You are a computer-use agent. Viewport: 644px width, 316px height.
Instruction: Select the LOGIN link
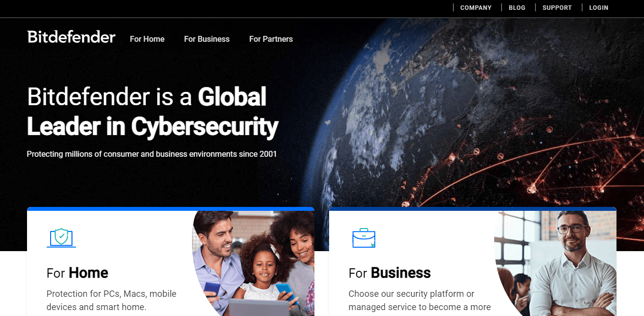pos(598,7)
